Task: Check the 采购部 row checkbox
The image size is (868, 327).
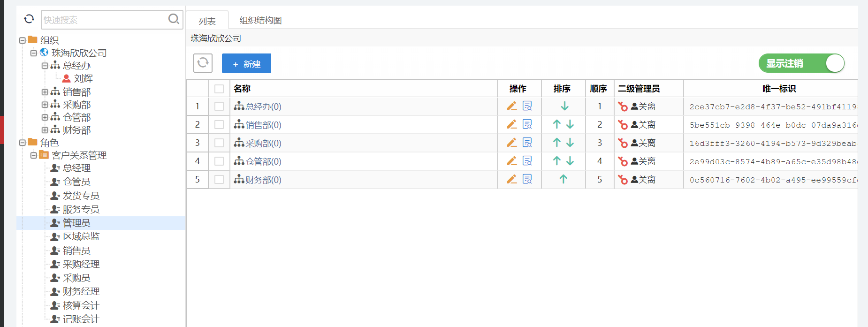Action: 219,143
